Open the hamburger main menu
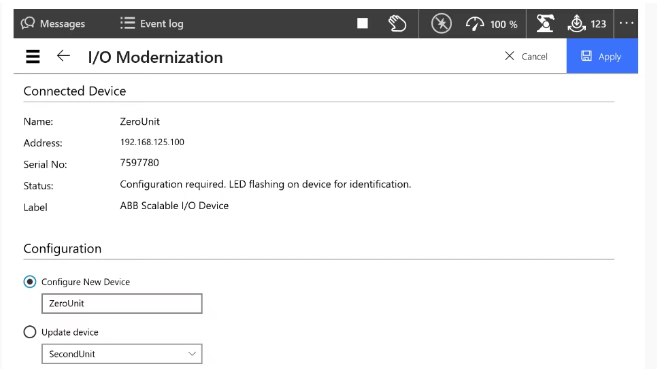 (33, 57)
